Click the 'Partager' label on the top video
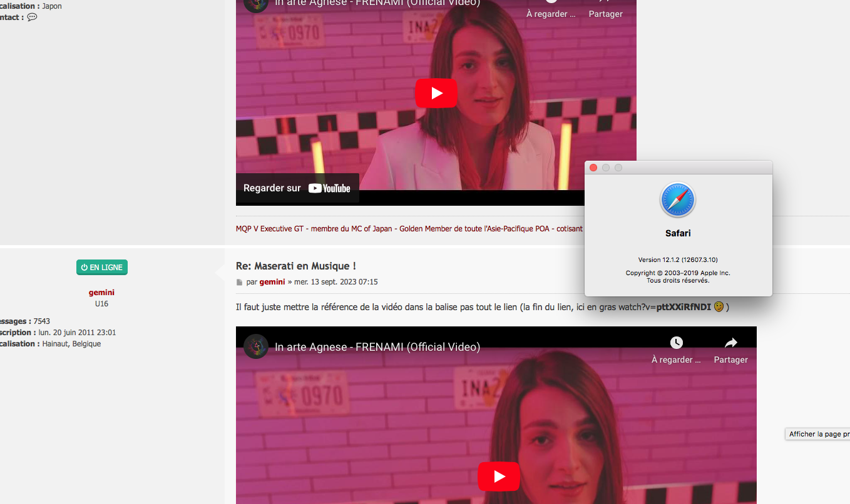Screen dimensions: 850x504 (x=605, y=14)
